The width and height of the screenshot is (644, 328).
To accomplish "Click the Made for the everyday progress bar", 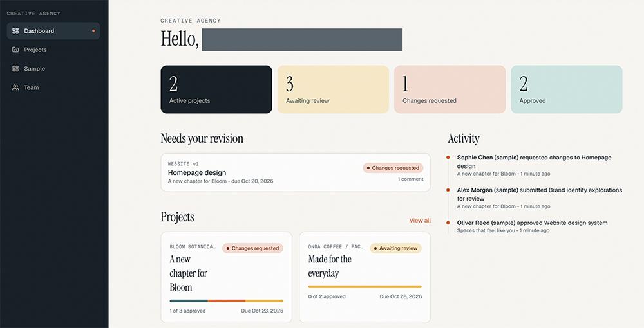I will [365, 287].
